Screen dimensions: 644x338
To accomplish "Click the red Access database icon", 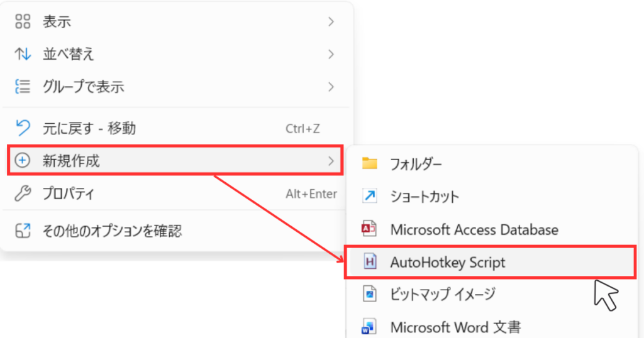I will [x=370, y=229].
